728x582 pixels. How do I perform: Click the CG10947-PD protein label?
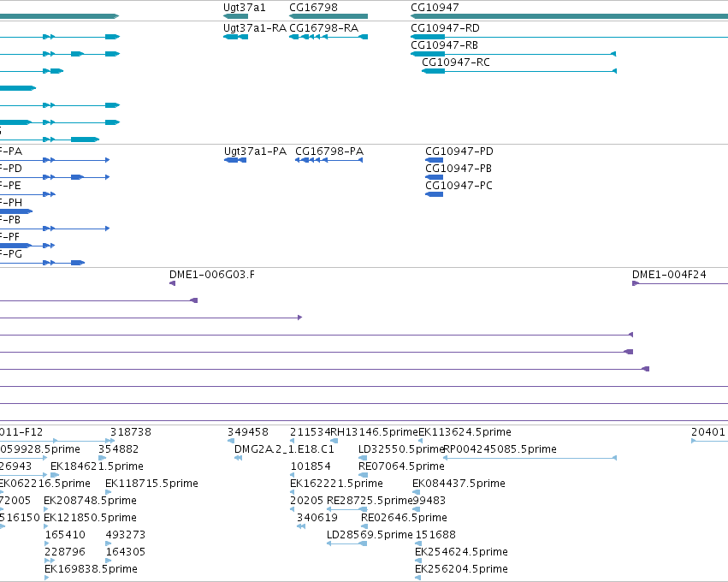point(459,151)
